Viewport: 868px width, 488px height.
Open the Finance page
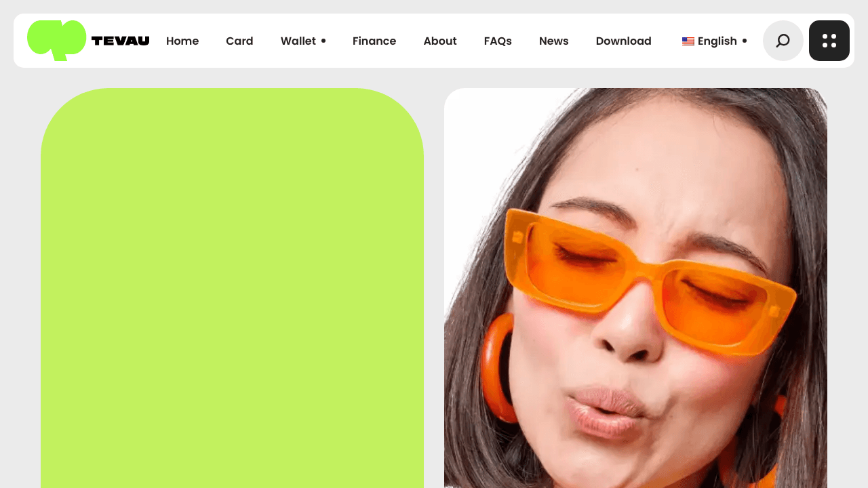pos(374,41)
